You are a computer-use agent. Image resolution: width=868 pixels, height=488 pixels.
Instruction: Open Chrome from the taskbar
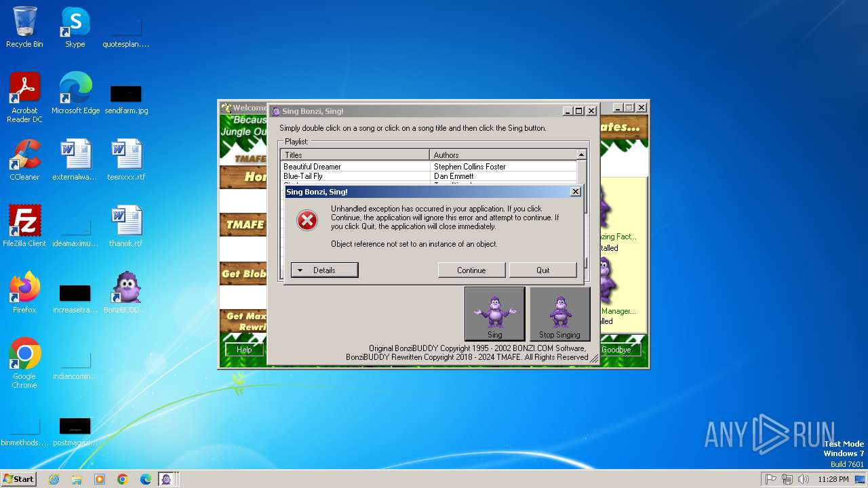[123, 479]
